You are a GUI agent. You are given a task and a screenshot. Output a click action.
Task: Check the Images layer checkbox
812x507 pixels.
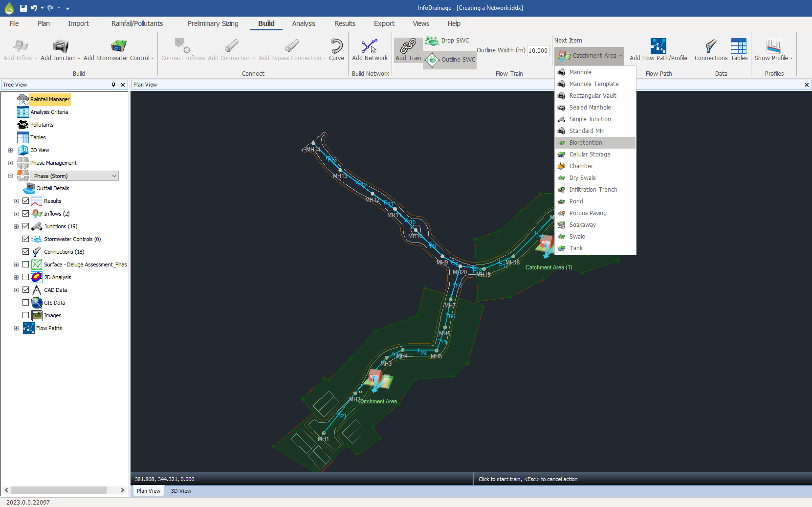click(x=26, y=315)
